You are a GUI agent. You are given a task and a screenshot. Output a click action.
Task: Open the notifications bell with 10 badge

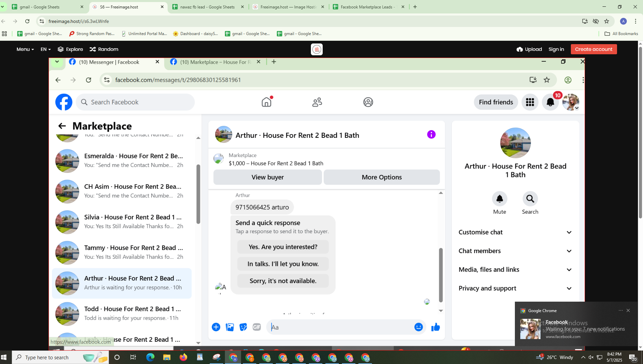tap(550, 102)
